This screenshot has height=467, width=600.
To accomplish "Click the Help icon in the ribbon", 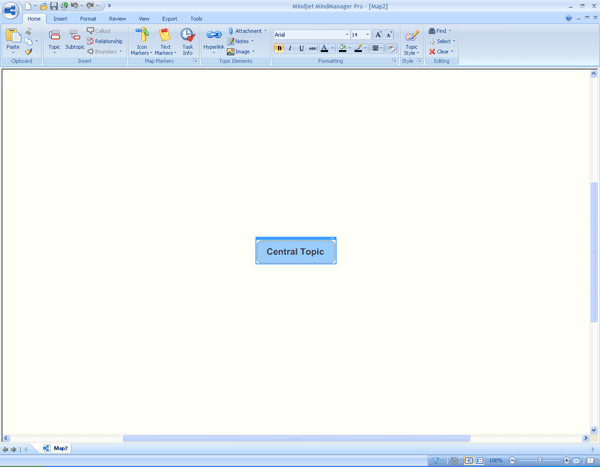I will click(x=569, y=18).
